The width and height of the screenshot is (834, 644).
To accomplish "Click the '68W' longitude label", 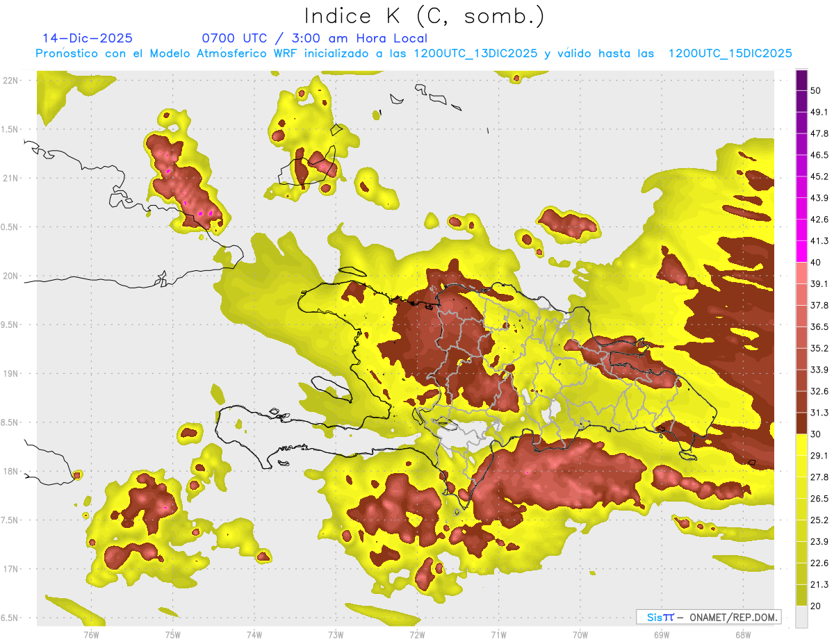I will point(742,634).
